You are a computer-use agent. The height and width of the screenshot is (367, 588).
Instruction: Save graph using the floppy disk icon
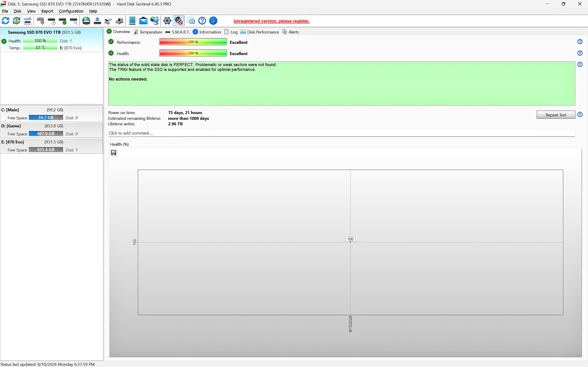click(114, 153)
